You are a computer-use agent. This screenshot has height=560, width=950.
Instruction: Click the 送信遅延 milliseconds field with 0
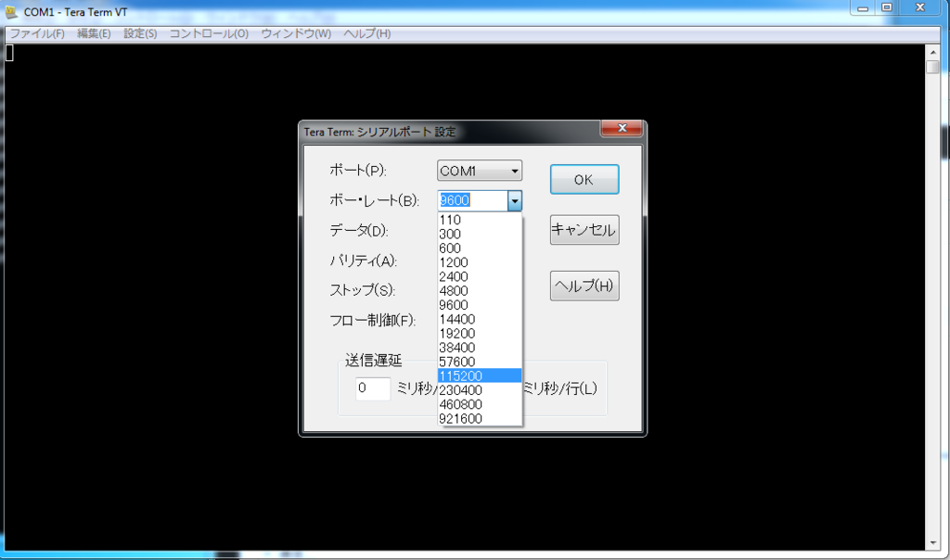coord(373,388)
